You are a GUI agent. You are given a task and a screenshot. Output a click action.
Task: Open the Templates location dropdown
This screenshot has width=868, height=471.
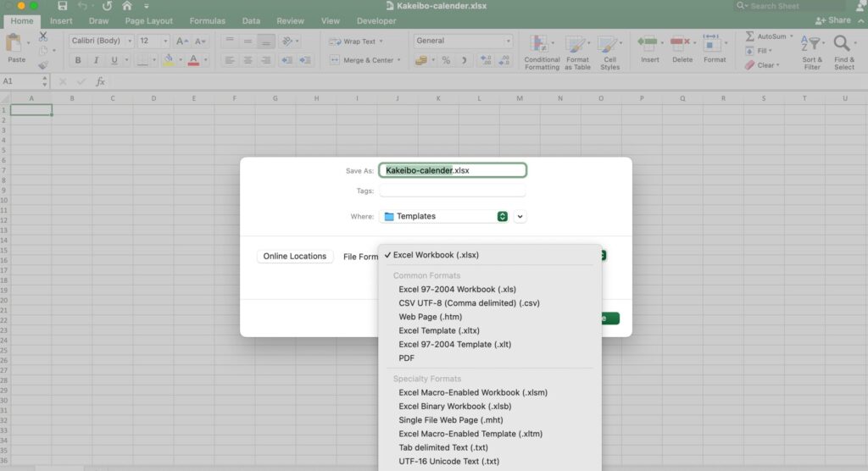pos(443,216)
